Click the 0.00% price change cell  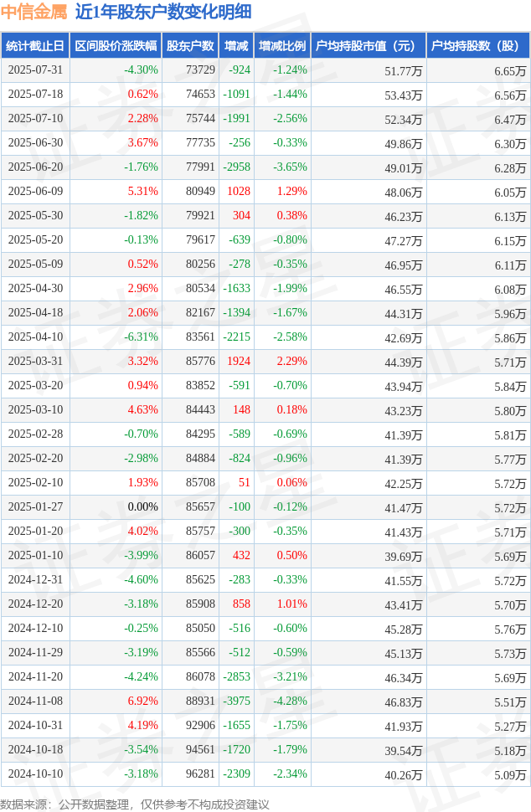point(142,507)
